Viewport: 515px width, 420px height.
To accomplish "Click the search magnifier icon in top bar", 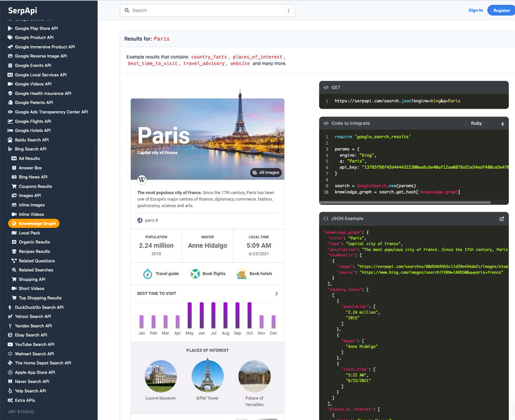I will point(126,10).
